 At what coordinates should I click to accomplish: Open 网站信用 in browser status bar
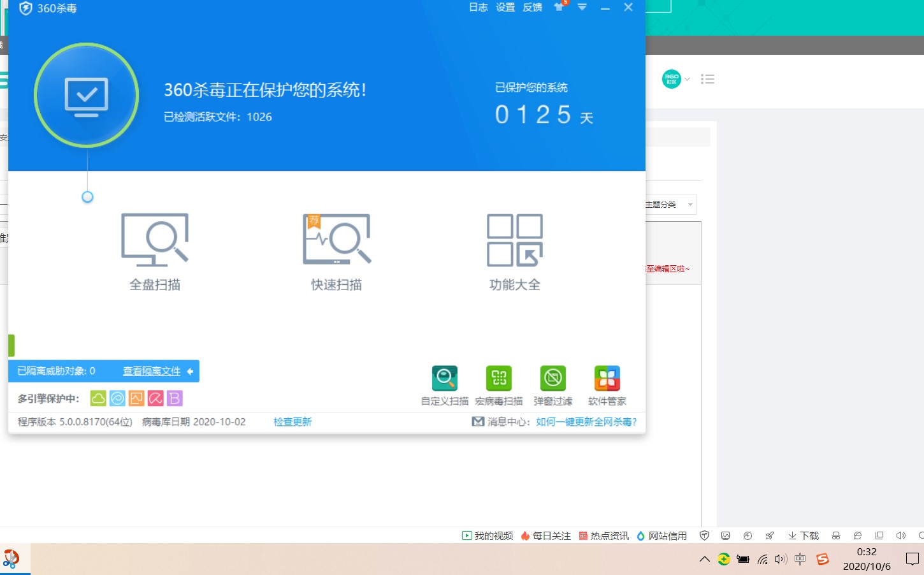pyautogui.click(x=662, y=535)
